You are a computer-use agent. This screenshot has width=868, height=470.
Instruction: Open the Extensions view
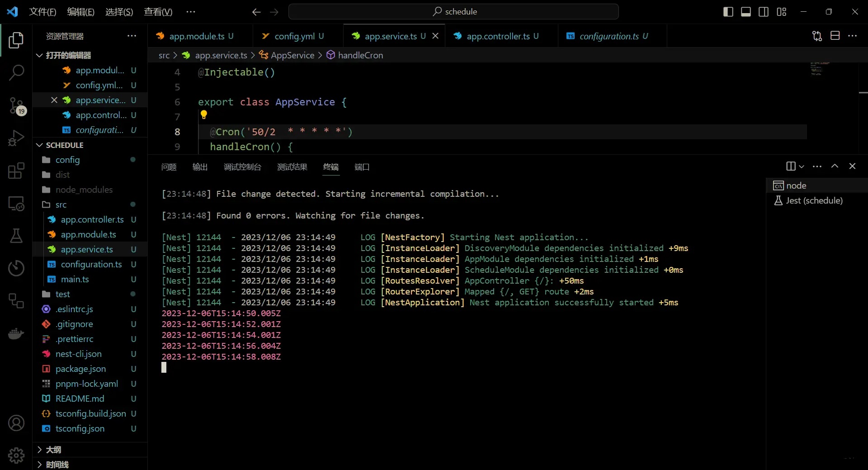coord(16,171)
